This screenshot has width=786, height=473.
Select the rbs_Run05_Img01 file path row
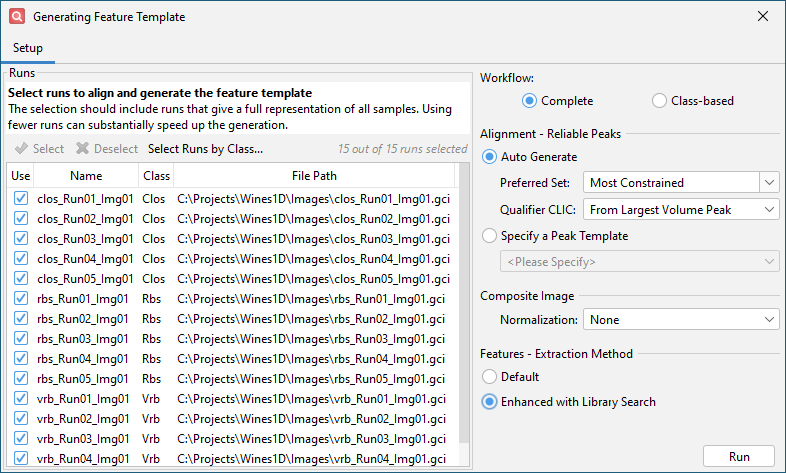tap(310, 379)
